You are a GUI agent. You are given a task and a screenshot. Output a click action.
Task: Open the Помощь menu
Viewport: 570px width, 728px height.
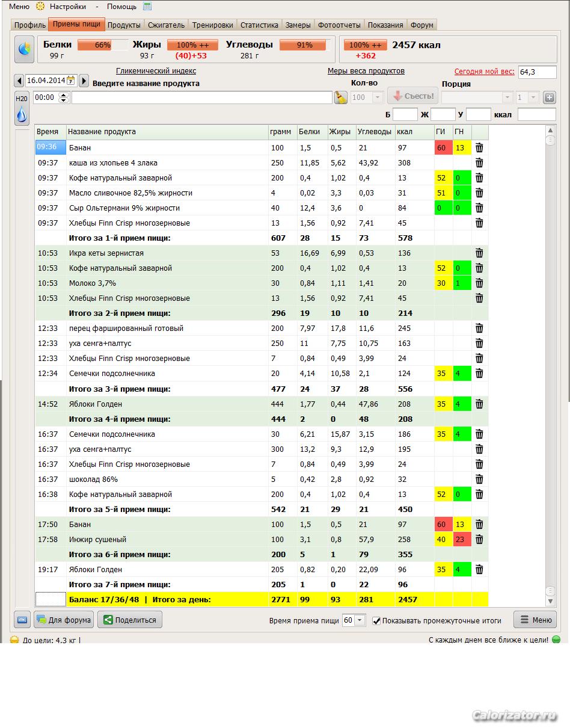click(x=121, y=7)
